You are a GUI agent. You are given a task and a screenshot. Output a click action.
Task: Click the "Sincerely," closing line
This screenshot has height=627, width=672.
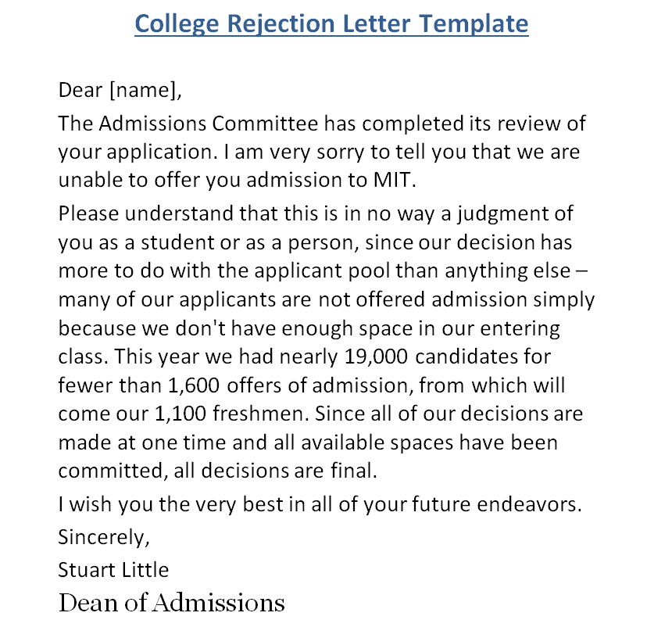pyautogui.click(x=103, y=537)
